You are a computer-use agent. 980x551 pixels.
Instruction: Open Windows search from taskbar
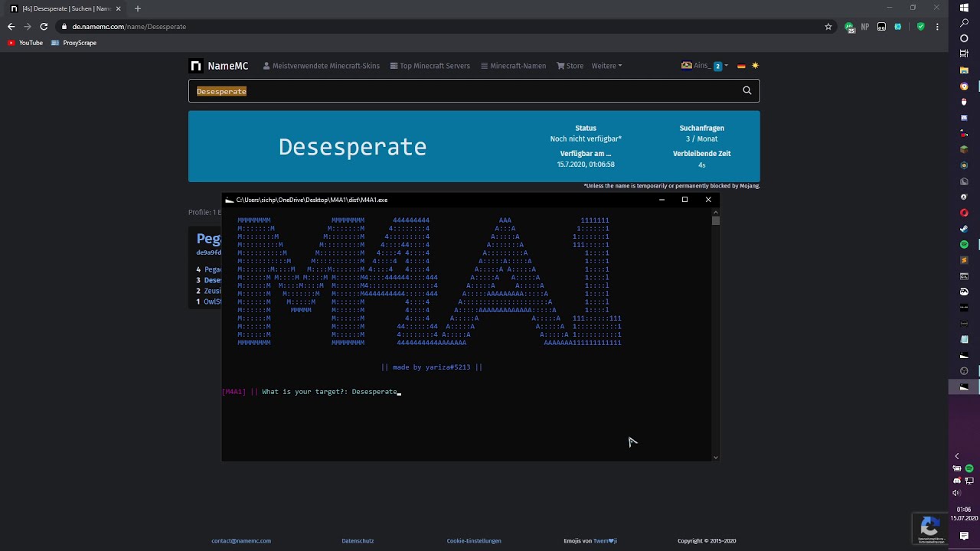click(x=964, y=23)
